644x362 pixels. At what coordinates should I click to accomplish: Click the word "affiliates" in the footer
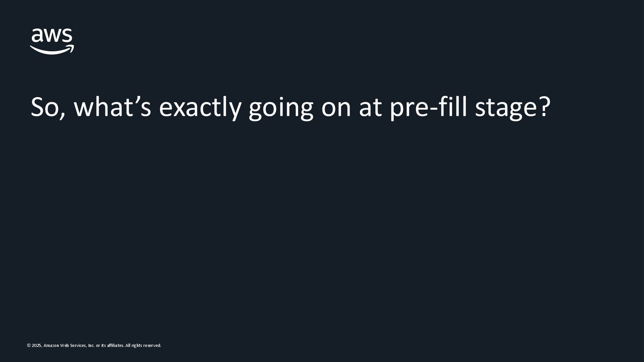click(x=115, y=346)
